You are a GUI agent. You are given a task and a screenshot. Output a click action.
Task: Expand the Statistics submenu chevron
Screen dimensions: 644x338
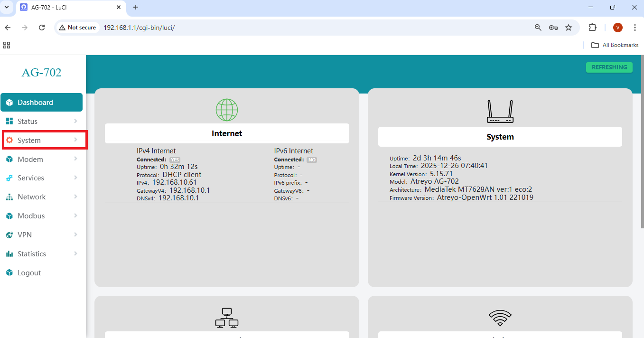tap(75, 253)
